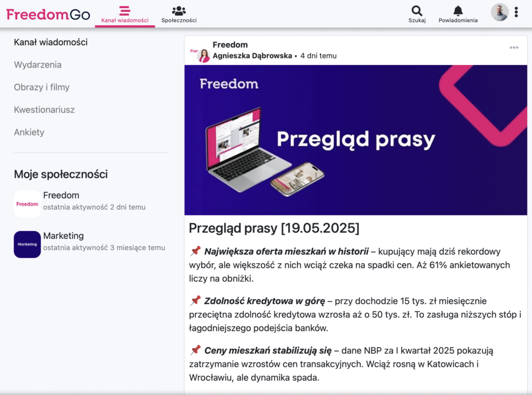This screenshot has height=395, width=532.
Task: Select Kanał wiadomości in sidebar
Action: tap(50, 43)
